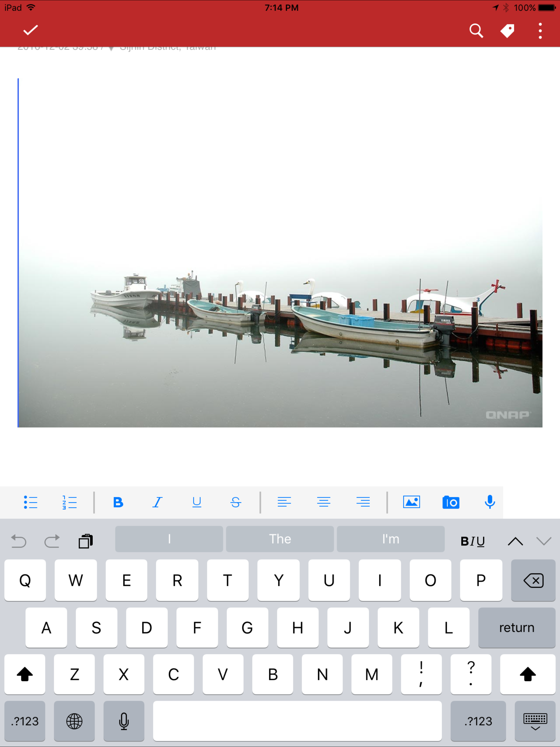Choose "I'm" word suggestion
The image size is (560, 747).
pyautogui.click(x=390, y=539)
